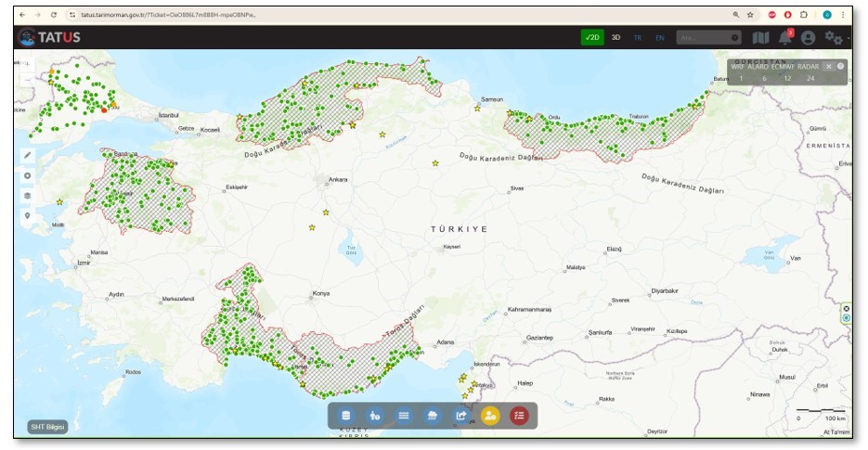Switch map to 3D view
868x450 pixels.
(x=615, y=38)
